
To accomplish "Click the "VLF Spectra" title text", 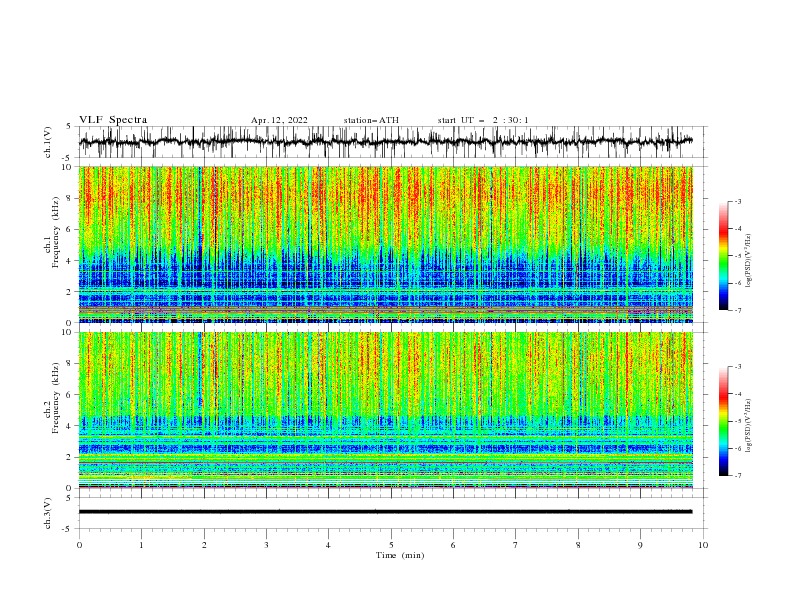I will pos(113,120).
